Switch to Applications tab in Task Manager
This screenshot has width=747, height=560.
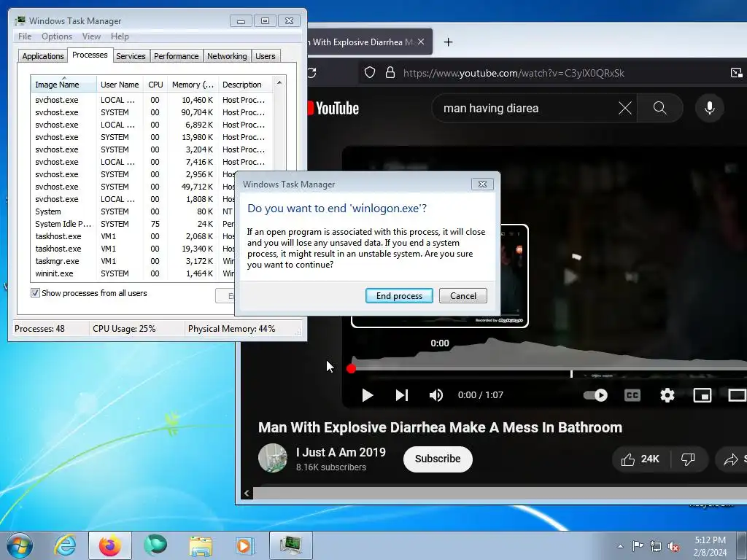pos(43,56)
